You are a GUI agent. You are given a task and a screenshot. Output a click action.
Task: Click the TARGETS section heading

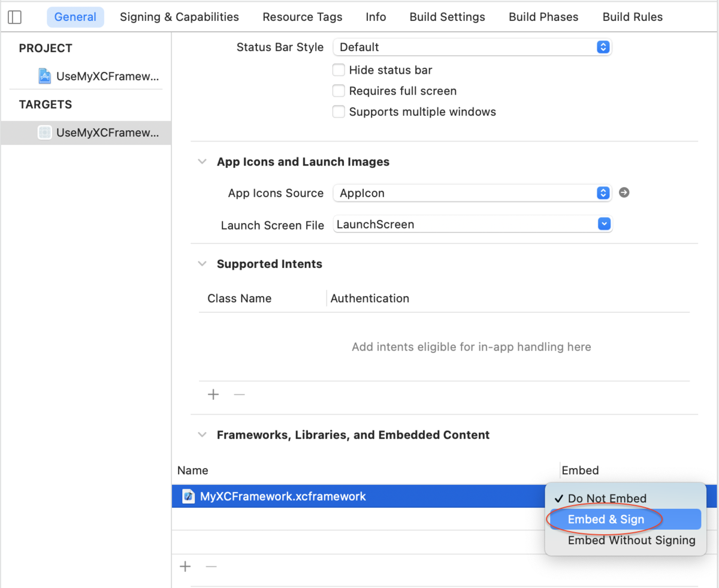pyautogui.click(x=46, y=104)
